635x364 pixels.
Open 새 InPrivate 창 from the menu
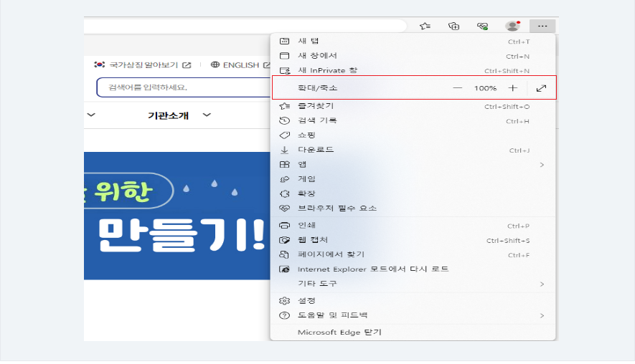coord(327,70)
